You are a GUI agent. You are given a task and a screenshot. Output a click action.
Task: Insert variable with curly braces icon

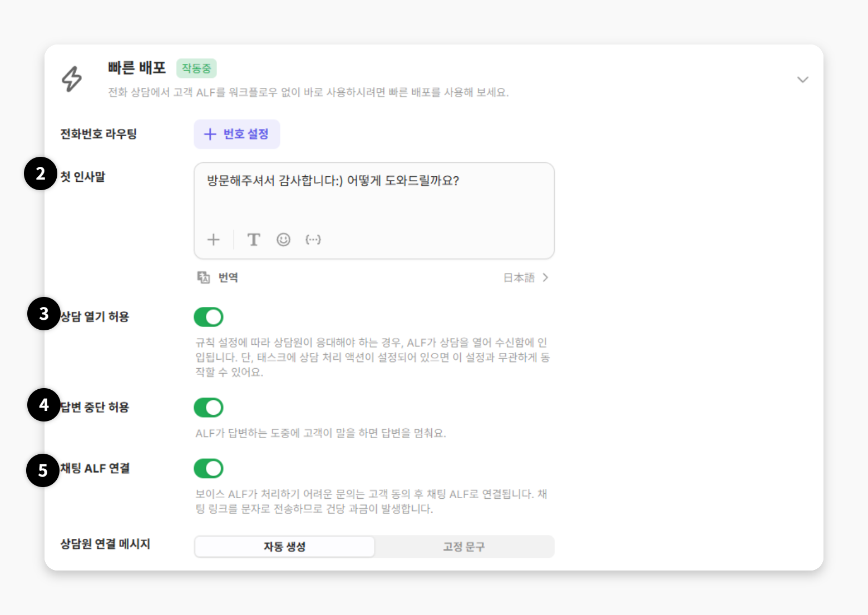(313, 240)
